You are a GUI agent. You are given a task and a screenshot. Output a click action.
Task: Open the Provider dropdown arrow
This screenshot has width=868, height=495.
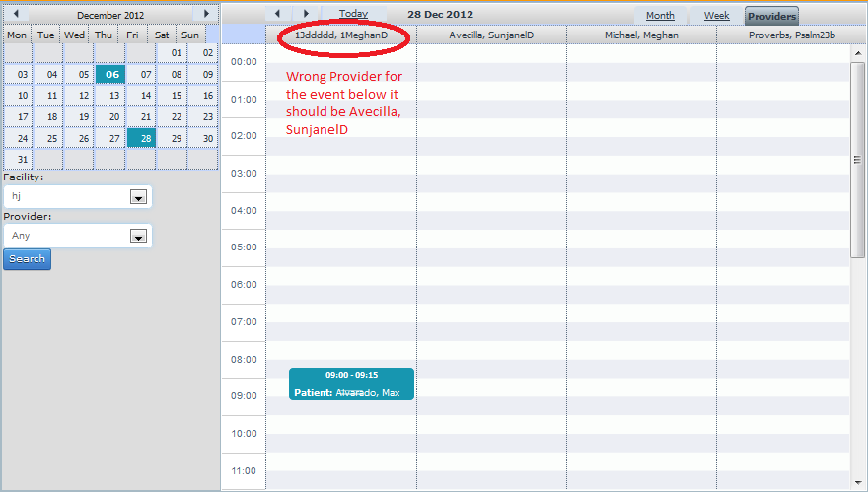click(x=138, y=237)
